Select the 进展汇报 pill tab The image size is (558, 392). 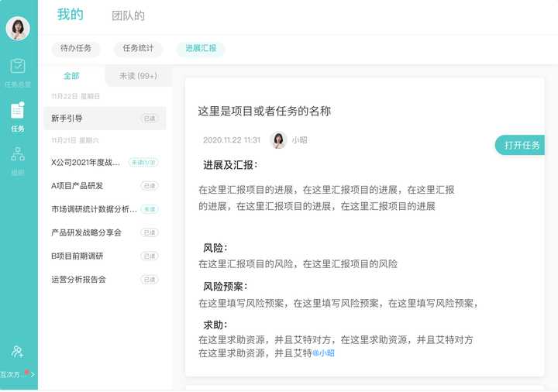pyautogui.click(x=201, y=48)
